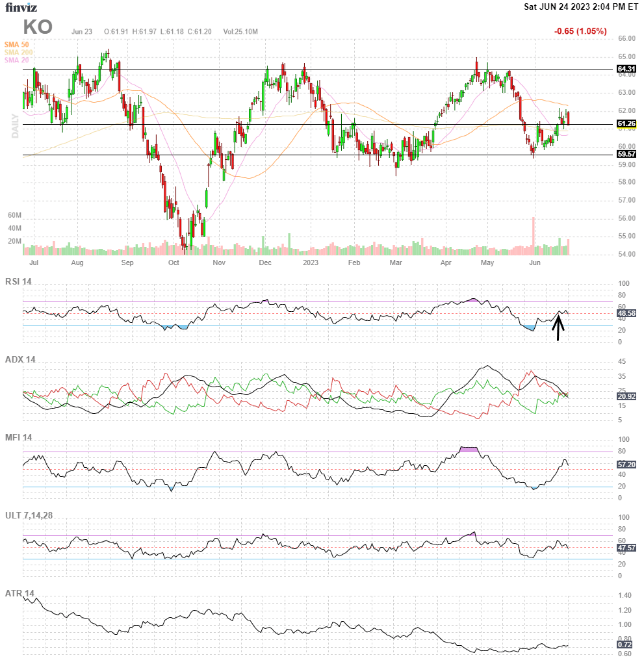Click the ADX 14 indicator title

[20, 359]
